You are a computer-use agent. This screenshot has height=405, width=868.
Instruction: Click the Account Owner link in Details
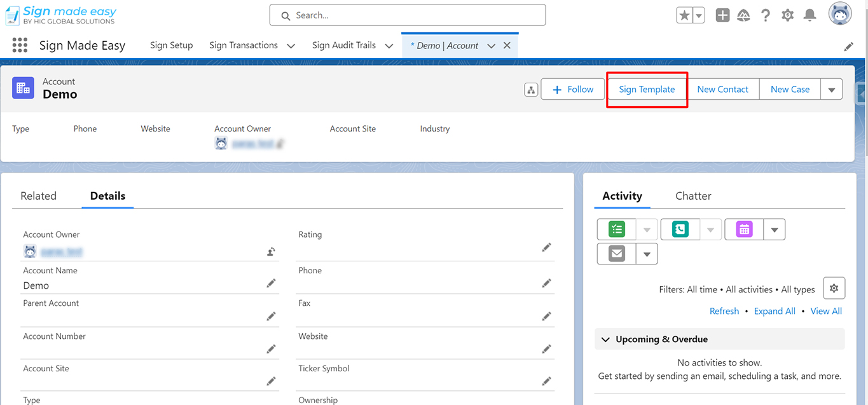click(62, 252)
